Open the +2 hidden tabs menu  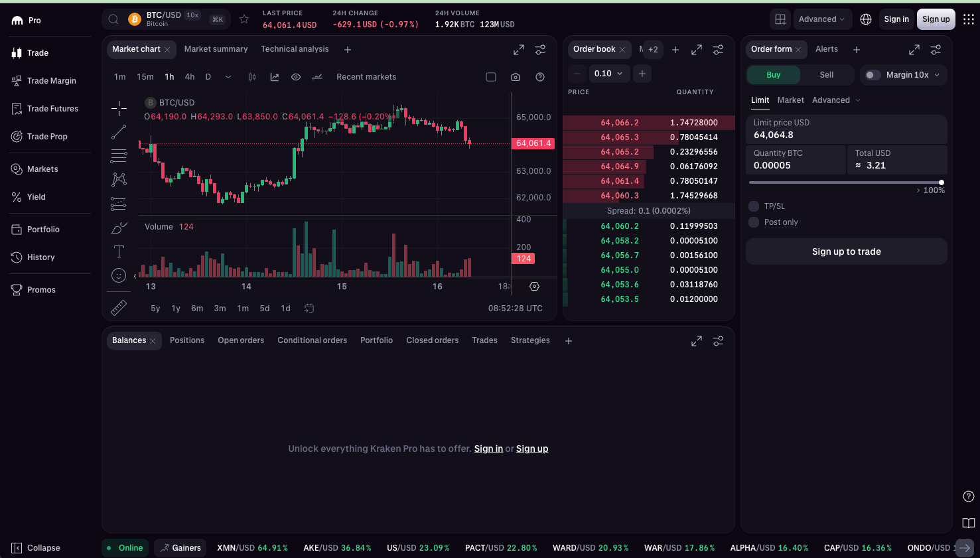point(653,50)
